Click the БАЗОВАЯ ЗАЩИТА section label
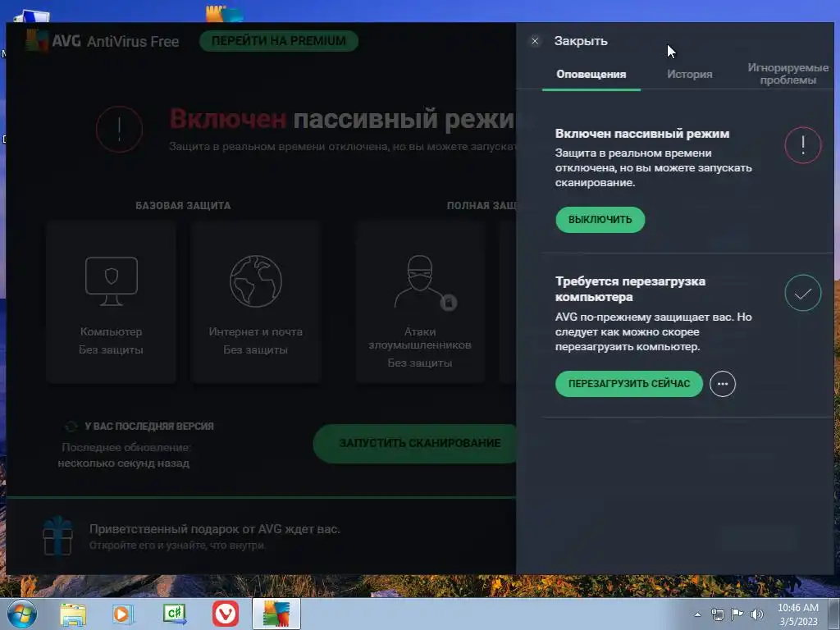Viewport: 840px width, 630px height. click(x=183, y=206)
